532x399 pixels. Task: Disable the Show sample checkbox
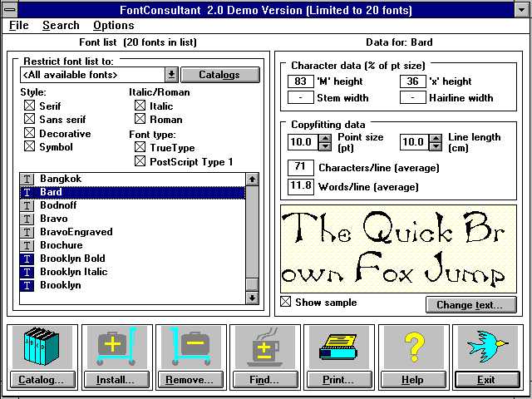pos(286,303)
